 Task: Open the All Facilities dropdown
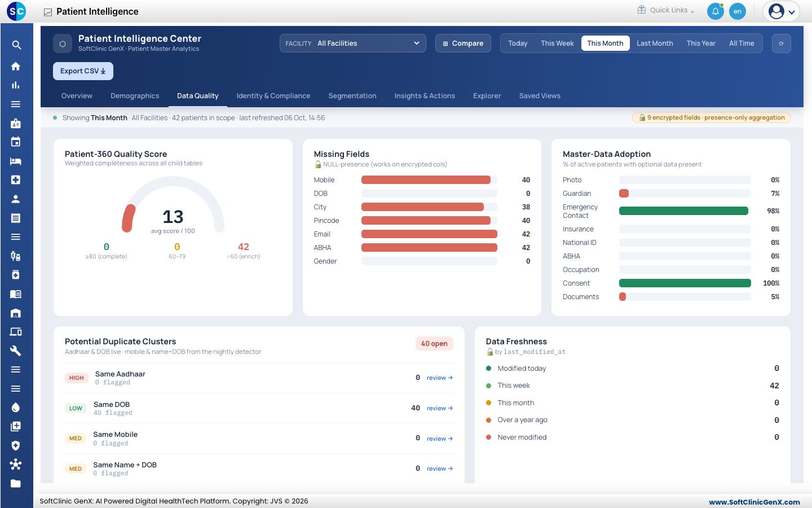pos(353,43)
